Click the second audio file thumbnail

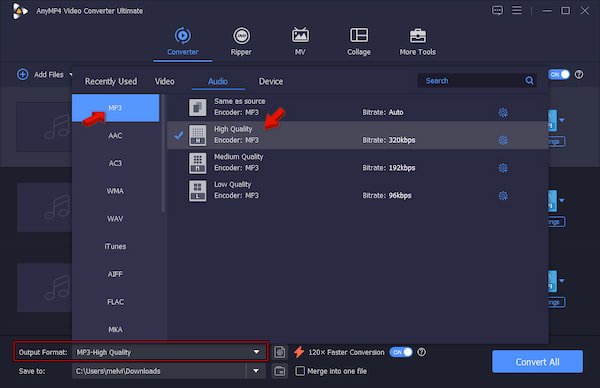44,207
